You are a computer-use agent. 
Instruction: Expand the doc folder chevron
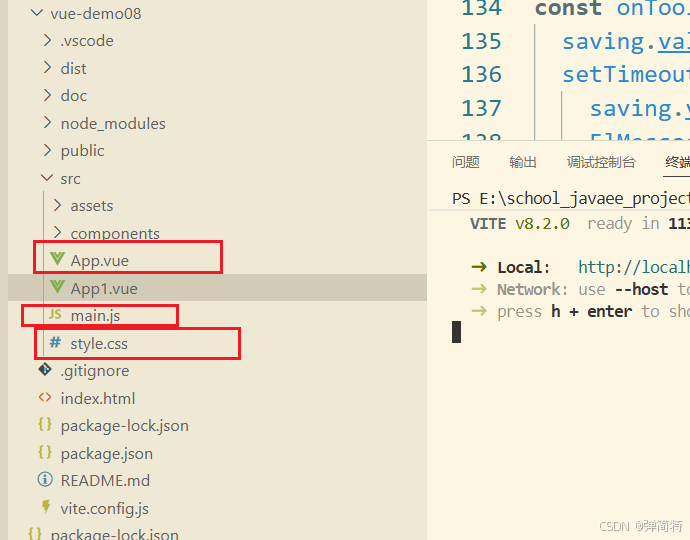point(47,96)
